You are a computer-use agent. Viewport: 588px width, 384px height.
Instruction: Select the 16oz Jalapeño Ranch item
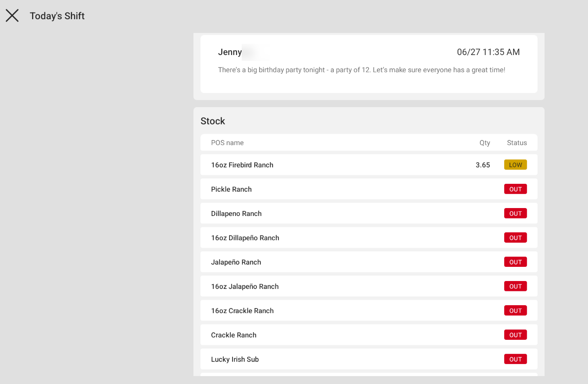pos(369,286)
